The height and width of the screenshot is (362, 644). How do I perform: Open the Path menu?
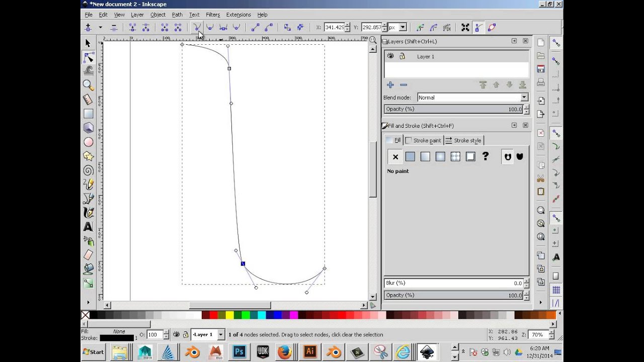click(x=177, y=15)
